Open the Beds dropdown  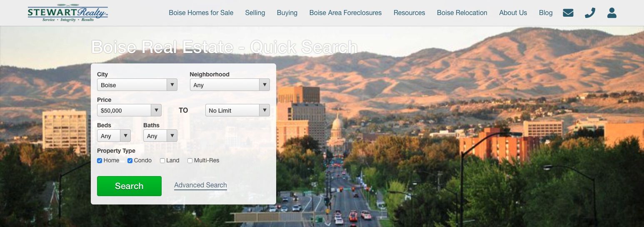coord(114,136)
